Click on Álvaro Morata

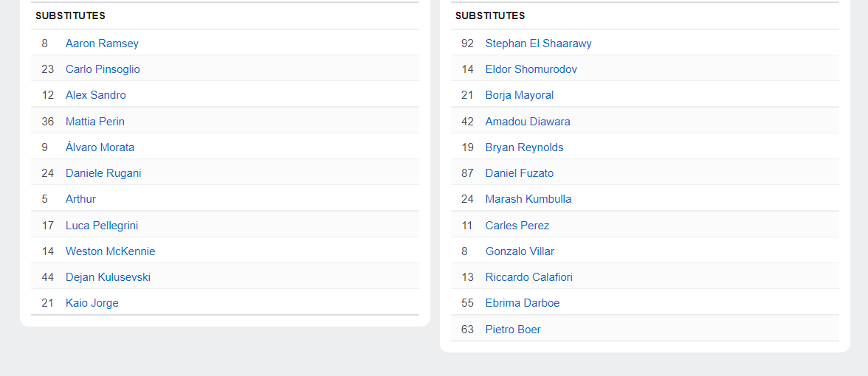click(x=100, y=147)
